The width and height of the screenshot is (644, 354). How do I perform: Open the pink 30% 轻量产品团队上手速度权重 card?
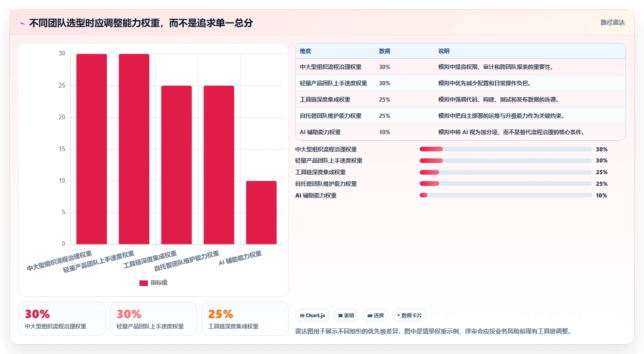(153, 319)
